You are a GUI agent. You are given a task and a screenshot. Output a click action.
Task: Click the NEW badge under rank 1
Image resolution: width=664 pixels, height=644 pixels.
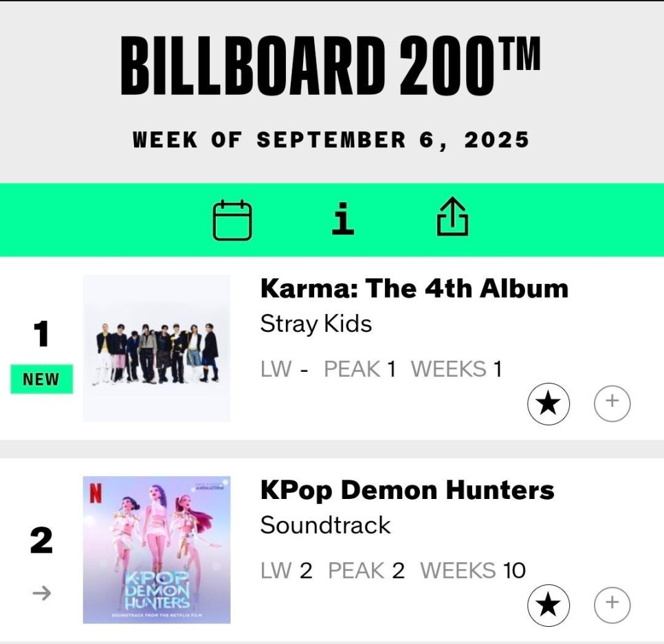[41, 379]
